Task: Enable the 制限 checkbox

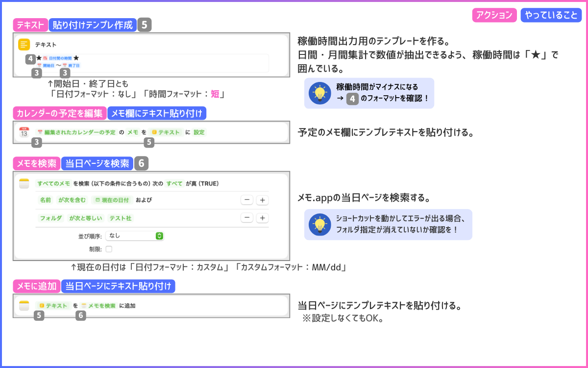Action: [x=109, y=249]
